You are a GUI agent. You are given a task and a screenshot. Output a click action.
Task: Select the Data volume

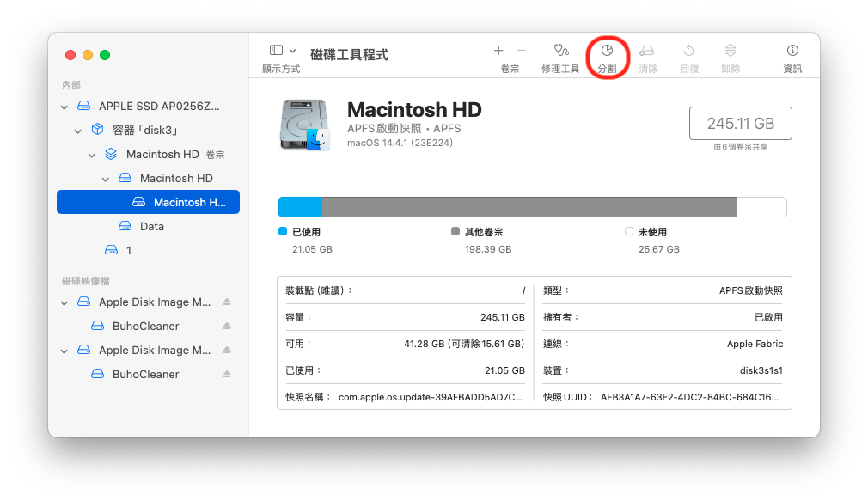tap(149, 226)
